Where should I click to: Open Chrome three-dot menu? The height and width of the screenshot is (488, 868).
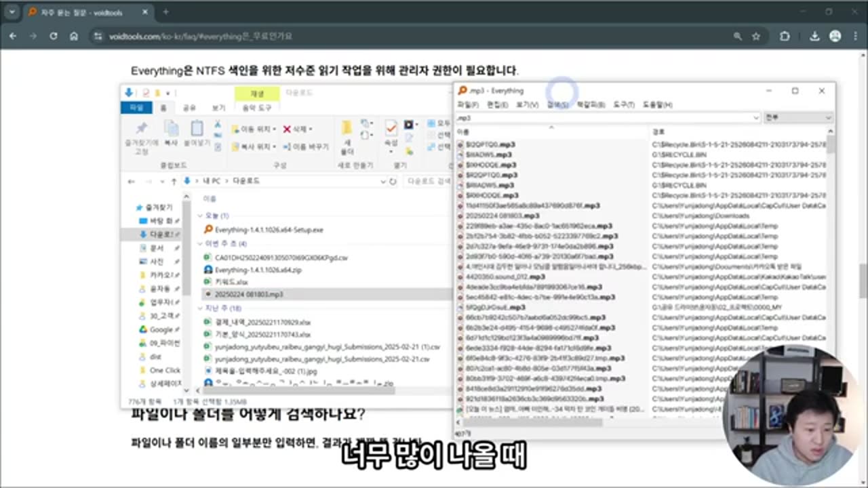click(x=855, y=36)
